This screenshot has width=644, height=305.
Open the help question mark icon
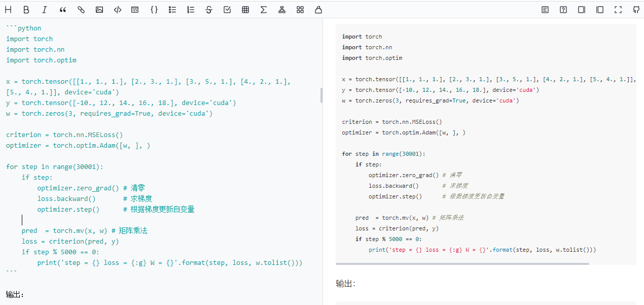click(x=563, y=10)
